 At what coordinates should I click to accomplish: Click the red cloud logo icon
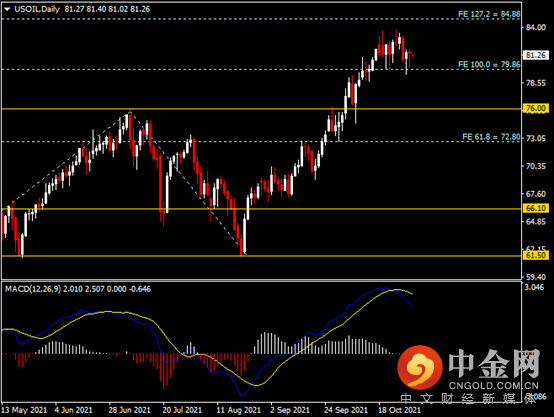pyautogui.click(x=419, y=367)
